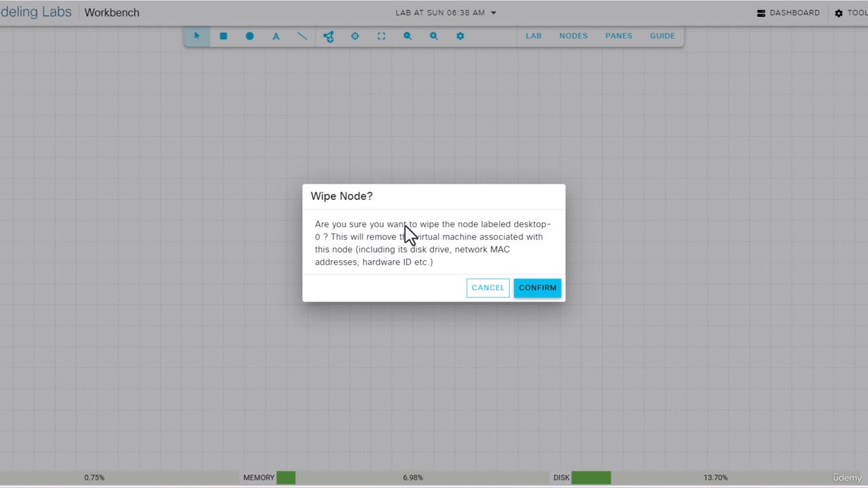Click the Workbench title text
Screen dimensions: 868x488
[112, 13]
